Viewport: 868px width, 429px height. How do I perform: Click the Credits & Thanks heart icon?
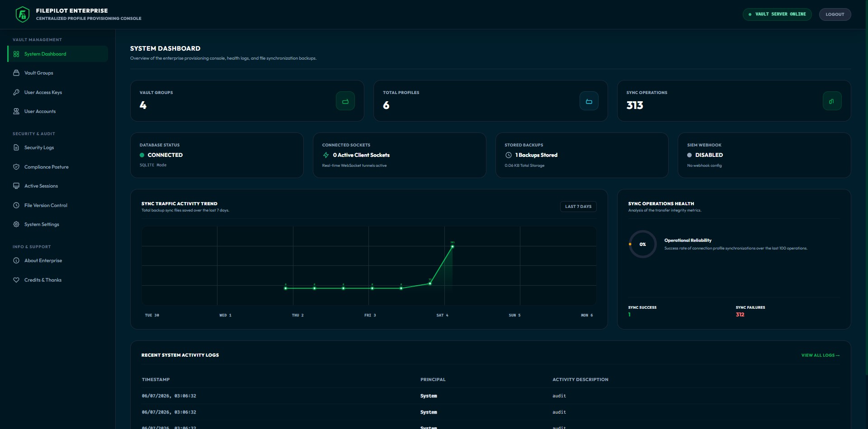pyautogui.click(x=16, y=280)
